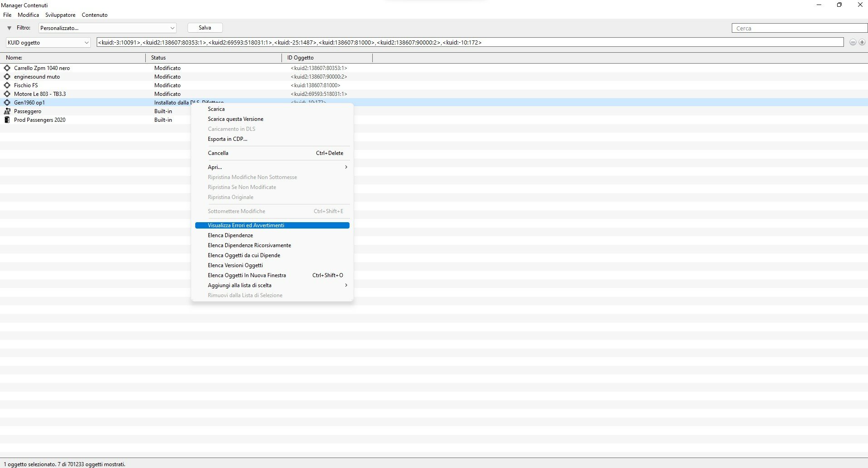Choose Cancella in context menu

272,153
